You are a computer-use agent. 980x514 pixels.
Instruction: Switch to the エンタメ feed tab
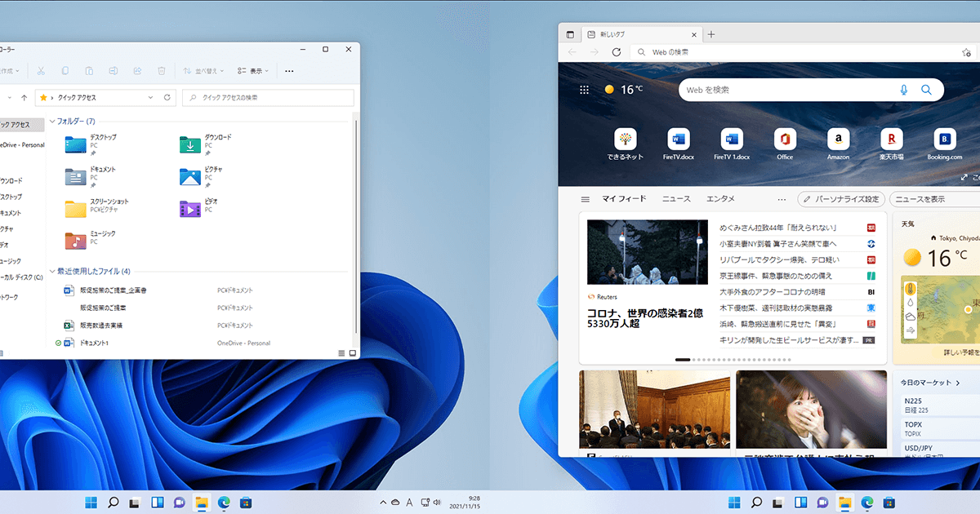(720, 199)
